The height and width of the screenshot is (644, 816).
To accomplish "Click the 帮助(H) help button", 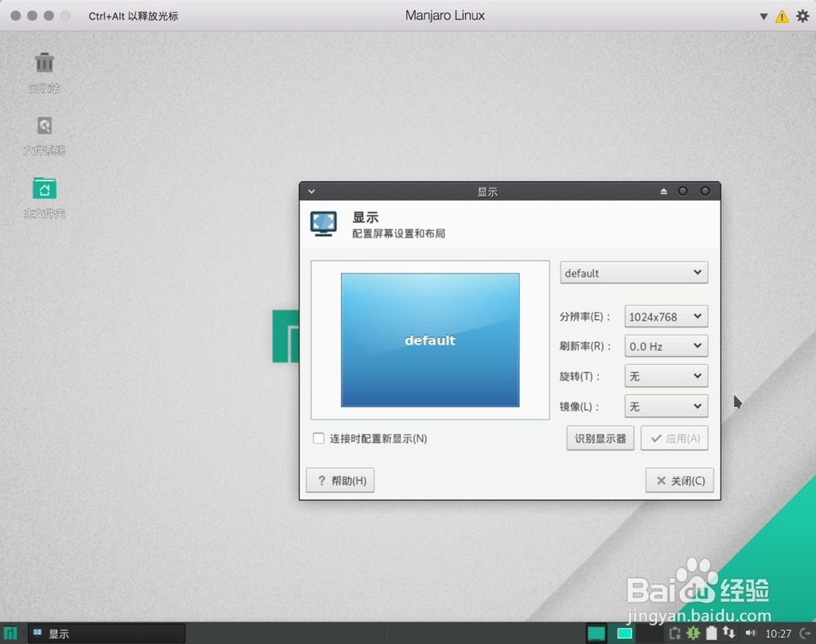I will 340,480.
